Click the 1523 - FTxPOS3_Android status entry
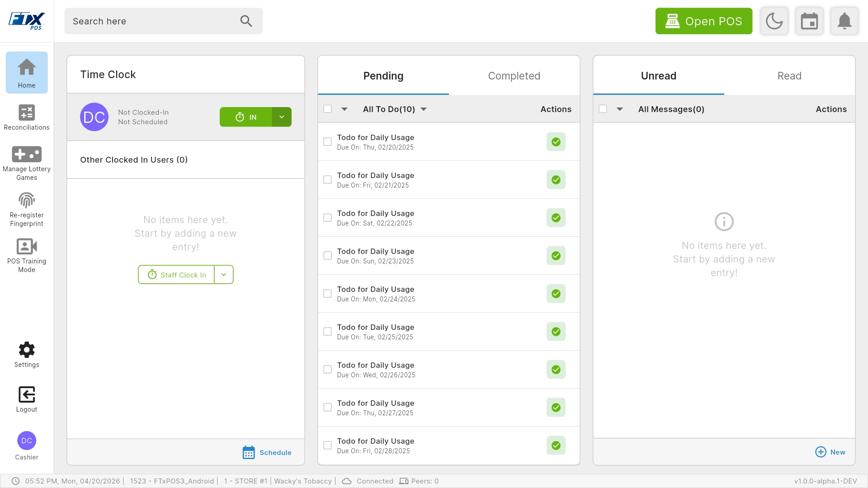Image resolution: width=868 pixels, height=488 pixels. 172,481
